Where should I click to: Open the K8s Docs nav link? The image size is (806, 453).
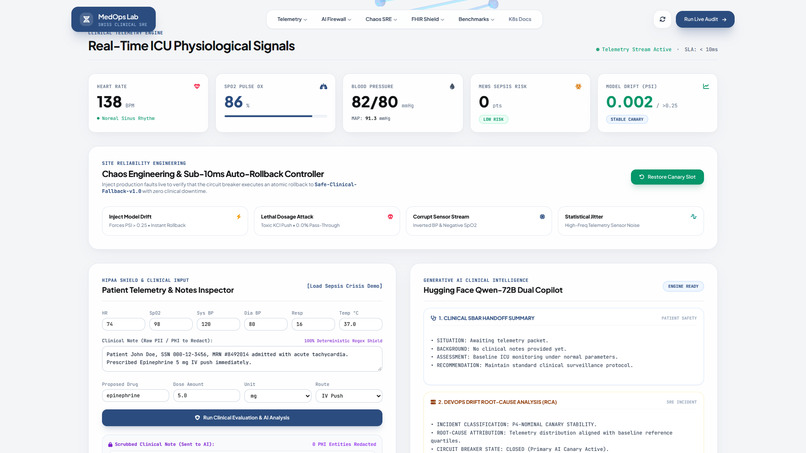(520, 20)
